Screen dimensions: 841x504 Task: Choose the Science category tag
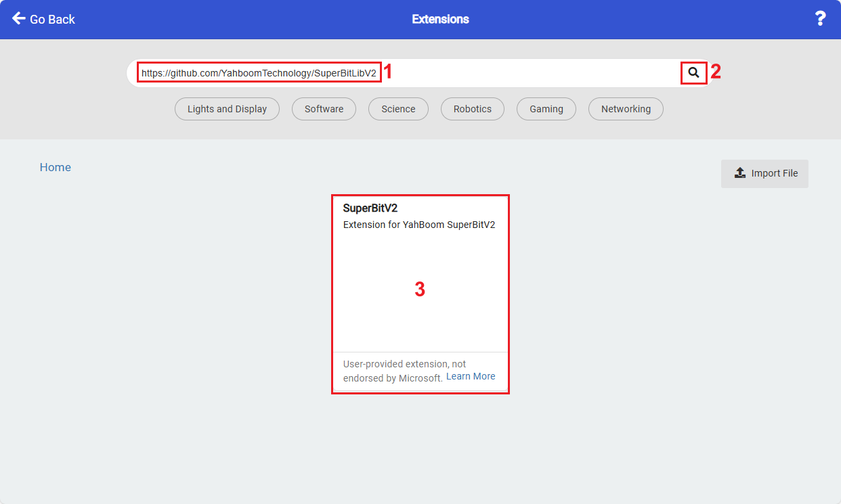tap(398, 109)
